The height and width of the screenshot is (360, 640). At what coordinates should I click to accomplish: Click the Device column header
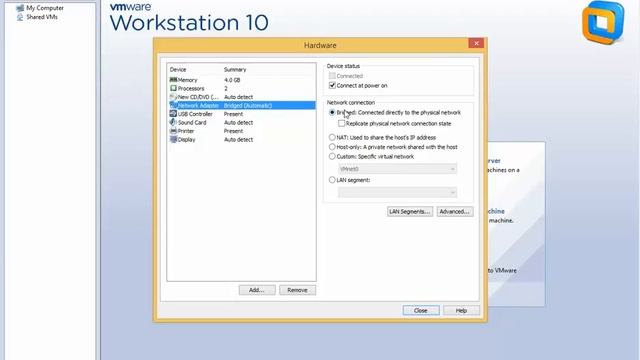178,69
